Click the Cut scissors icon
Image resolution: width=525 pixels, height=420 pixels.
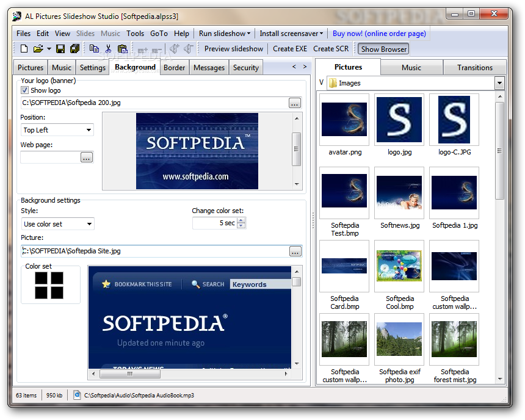click(108, 49)
